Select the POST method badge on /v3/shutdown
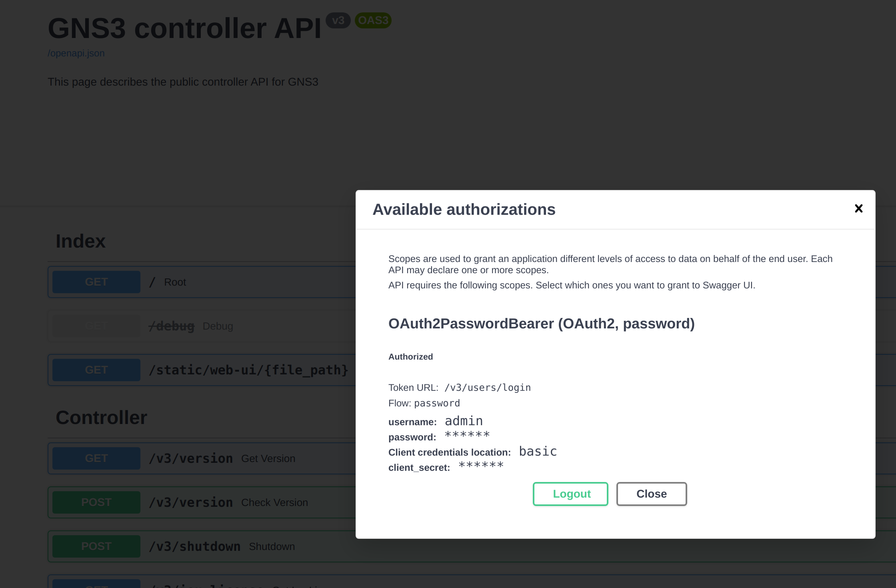 [x=96, y=546]
